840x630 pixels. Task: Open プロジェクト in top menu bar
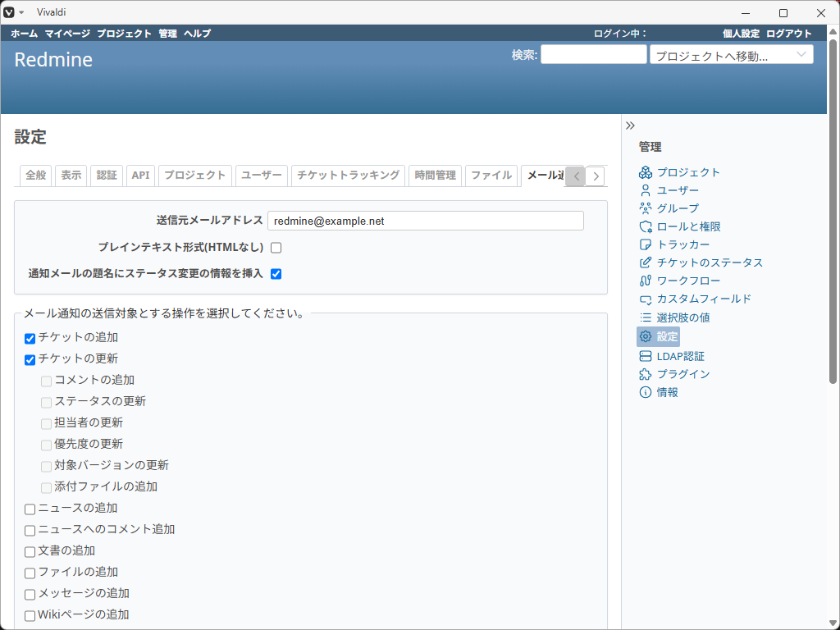pos(125,33)
